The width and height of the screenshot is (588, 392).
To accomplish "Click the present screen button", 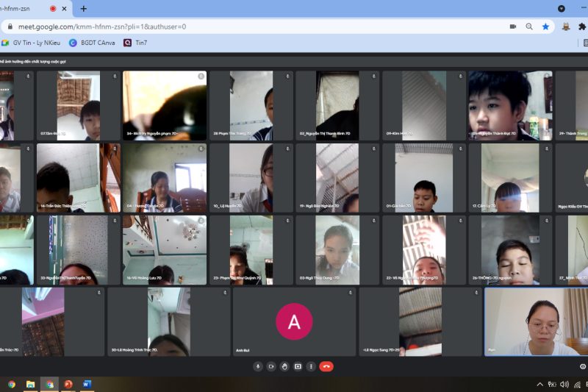I will point(298,366).
